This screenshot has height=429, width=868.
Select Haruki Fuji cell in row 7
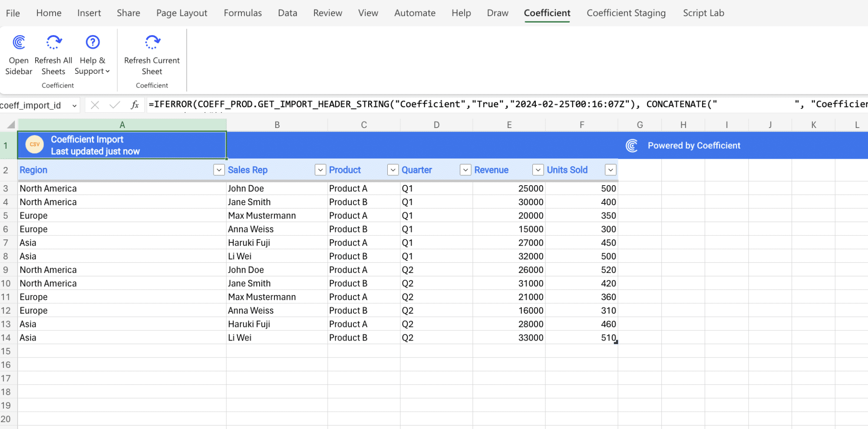pyautogui.click(x=277, y=243)
